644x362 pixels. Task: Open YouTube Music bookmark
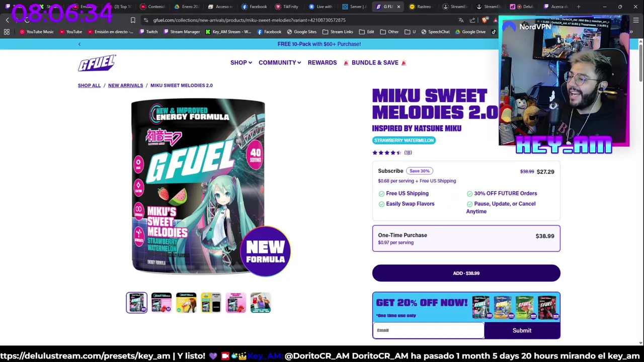pyautogui.click(x=37, y=32)
